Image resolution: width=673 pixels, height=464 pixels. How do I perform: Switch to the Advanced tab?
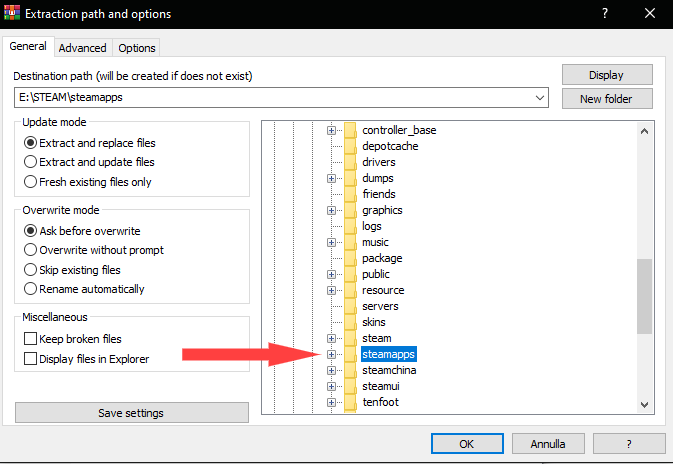click(82, 48)
